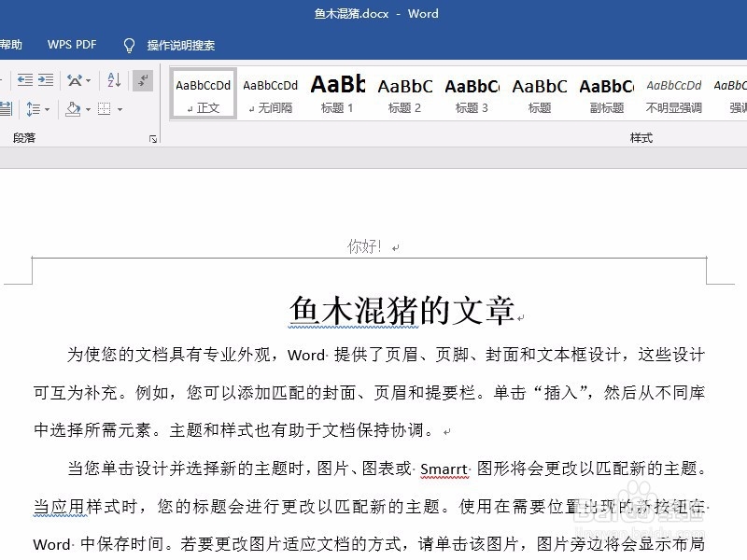Select the distributed alignment icon
Screen dimensions: 747x560
tap(7, 107)
